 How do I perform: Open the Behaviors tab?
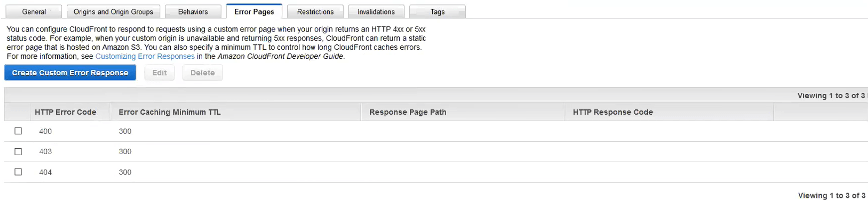pos(193,11)
